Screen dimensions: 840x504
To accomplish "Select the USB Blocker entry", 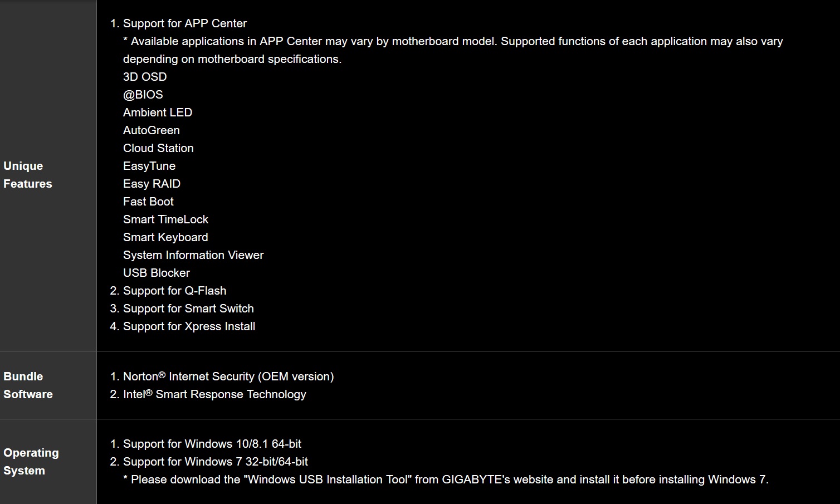I will (157, 273).
